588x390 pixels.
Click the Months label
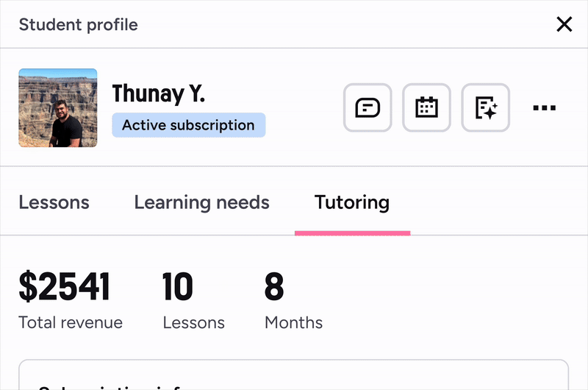click(x=293, y=322)
